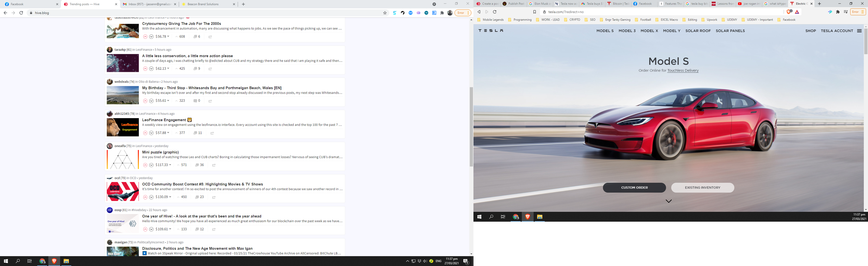The width and height of the screenshot is (868, 266).
Task: Switch to Beacon Brand Solutions tab
Action: pos(208,4)
